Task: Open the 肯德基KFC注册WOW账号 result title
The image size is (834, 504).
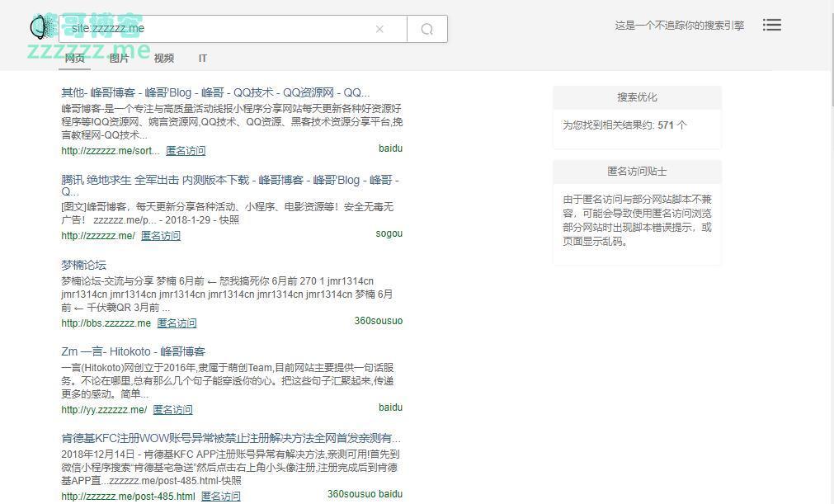Action: 230,438
